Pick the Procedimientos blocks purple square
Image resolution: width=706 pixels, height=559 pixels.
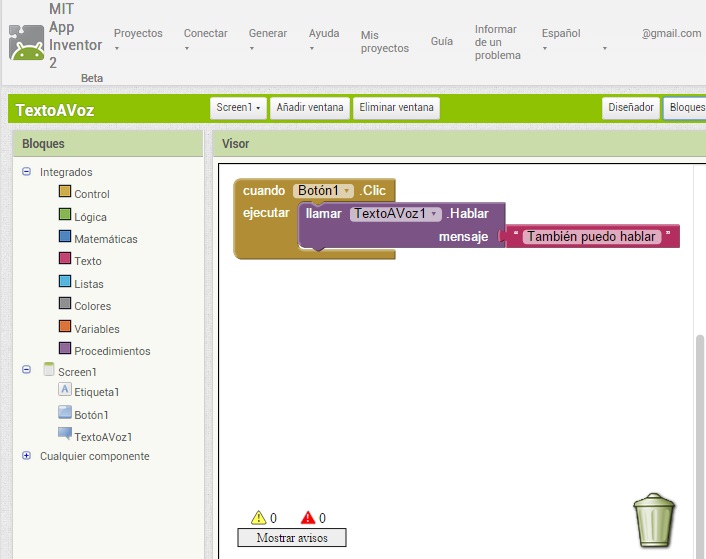tap(65, 348)
